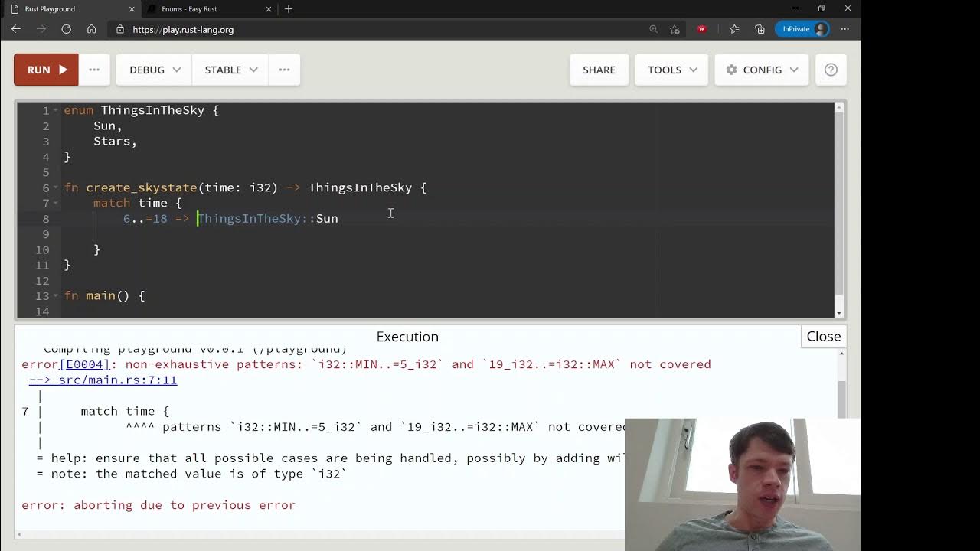Click the 'create_skystate' function name
Image resolution: width=980 pixels, height=551 pixels.
tap(142, 187)
